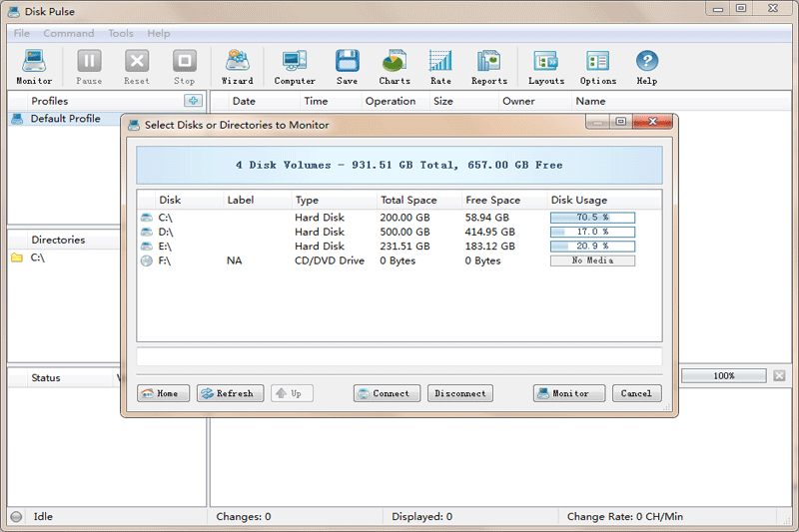Open the Tools menu
This screenshot has height=532, width=799.
[121, 33]
